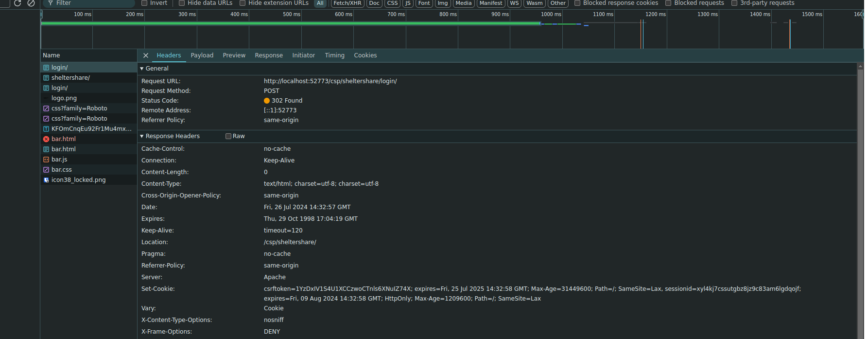
Task: Click the headers panel vertical scrollbar
Action: point(860,195)
